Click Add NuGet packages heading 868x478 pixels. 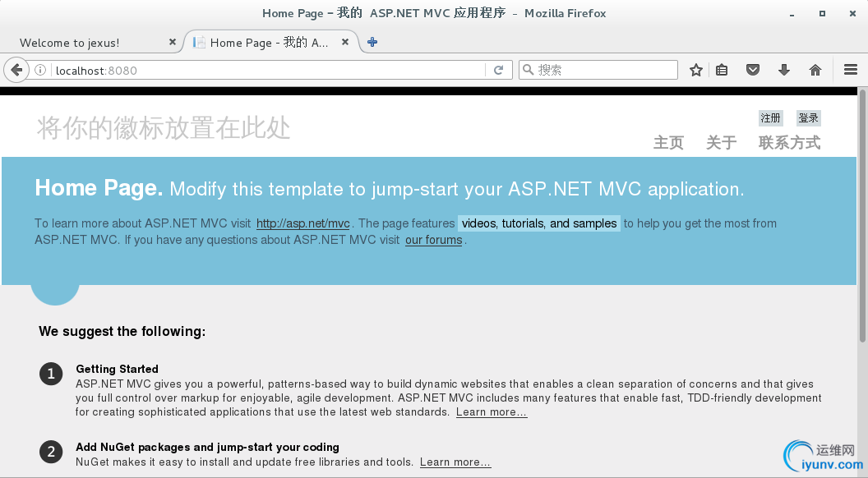click(x=208, y=447)
